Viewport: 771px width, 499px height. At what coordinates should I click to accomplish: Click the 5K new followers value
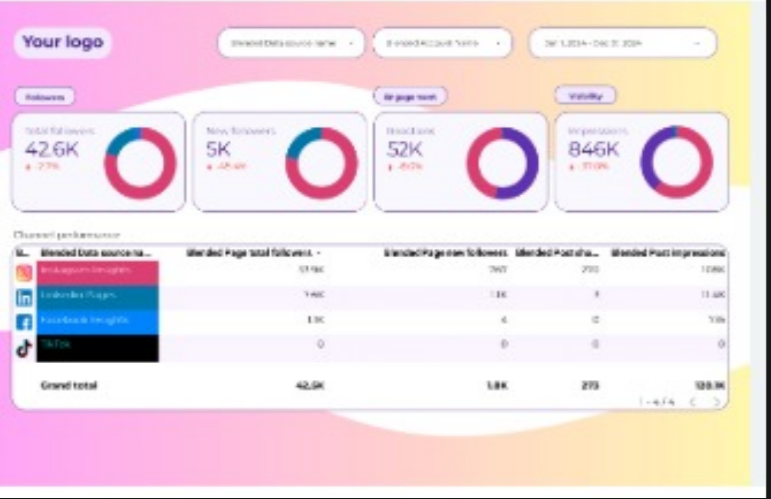(x=218, y=149)
